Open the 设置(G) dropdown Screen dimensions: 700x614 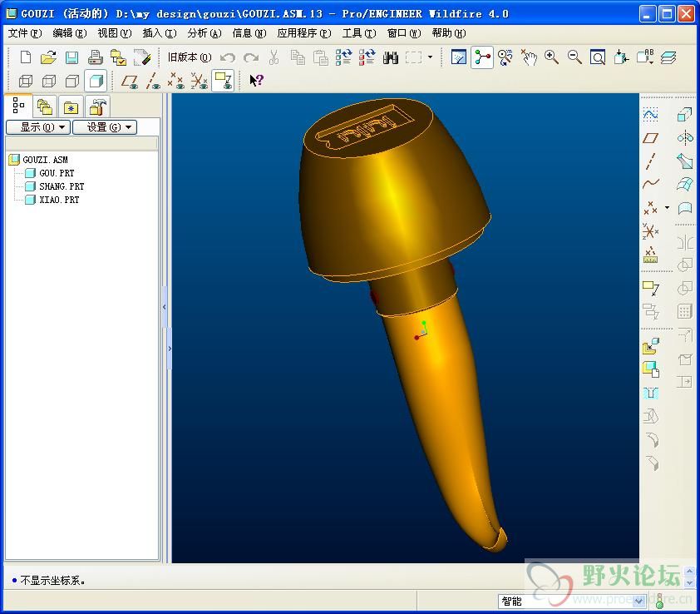tap(105, 127)
